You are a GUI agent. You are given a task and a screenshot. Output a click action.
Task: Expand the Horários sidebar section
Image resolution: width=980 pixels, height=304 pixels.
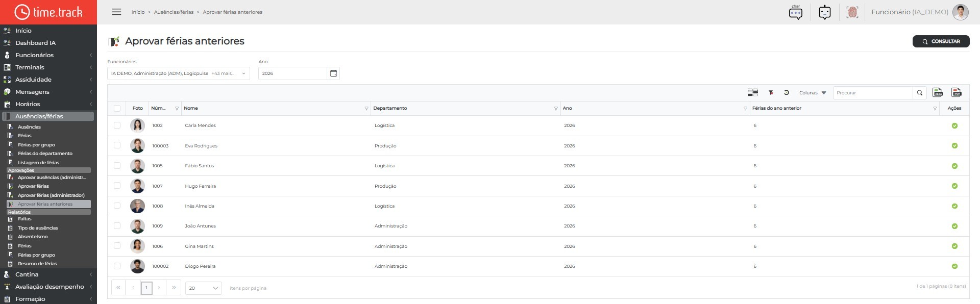[48, 104]
